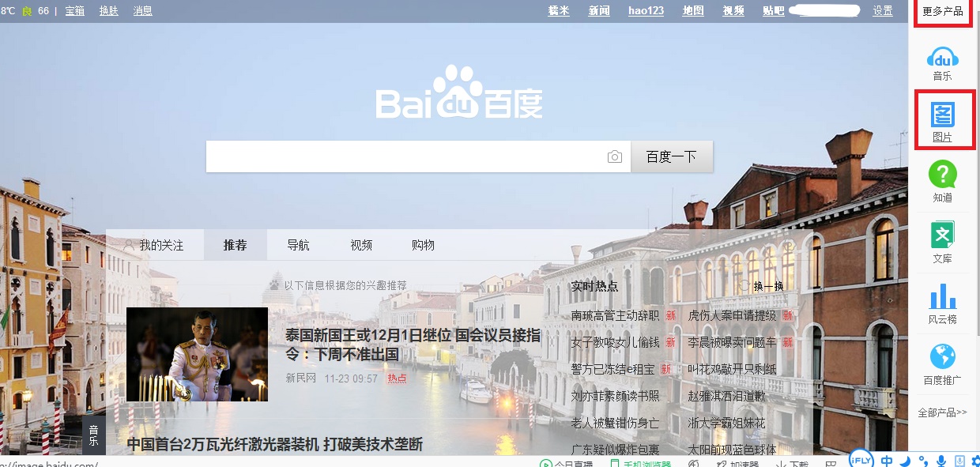Open 贴吧 link in top navigation
The width and height of the screenshot is (980, 467).
774,11
